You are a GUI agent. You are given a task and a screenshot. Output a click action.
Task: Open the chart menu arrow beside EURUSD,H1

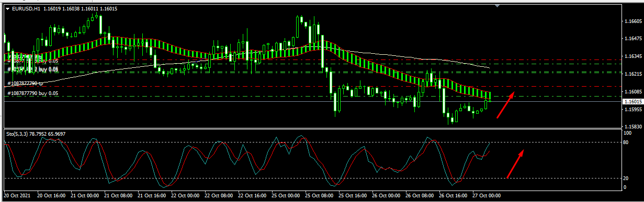pos(7,9)
